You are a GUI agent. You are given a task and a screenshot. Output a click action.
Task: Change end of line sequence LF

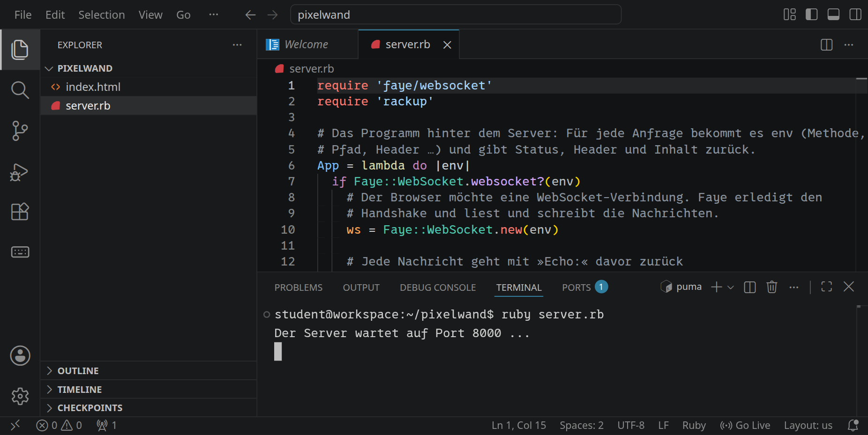tap(663, 425)
